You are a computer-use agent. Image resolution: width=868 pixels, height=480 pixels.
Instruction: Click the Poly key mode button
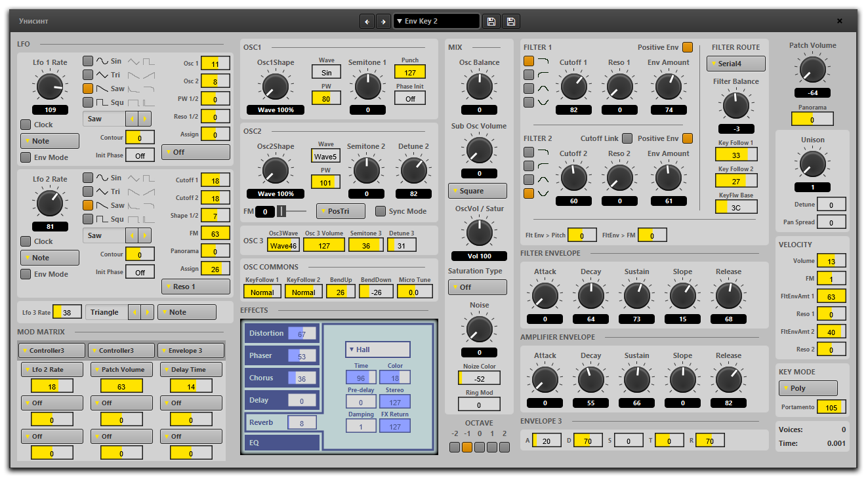tap(808, 388)
